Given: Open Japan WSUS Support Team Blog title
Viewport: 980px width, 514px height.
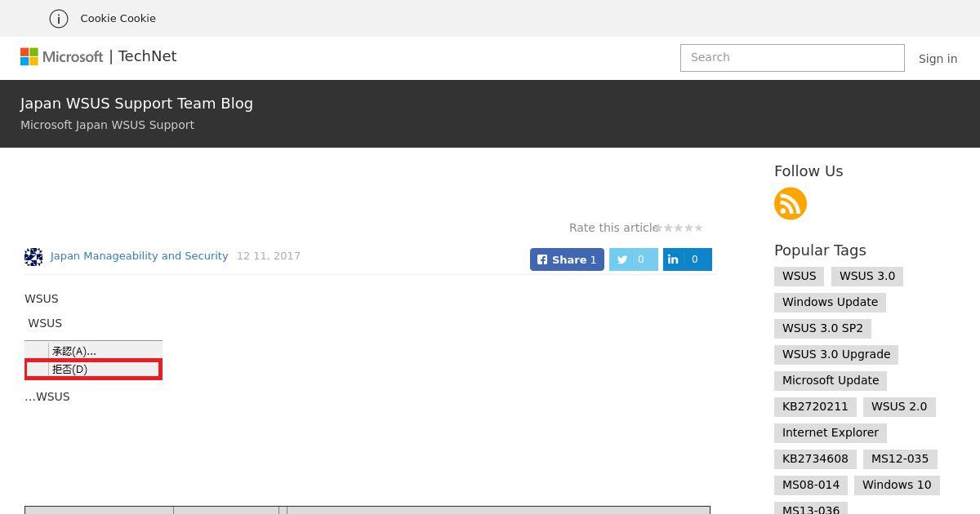Looking at the screenshot, I should click(136, 104).
